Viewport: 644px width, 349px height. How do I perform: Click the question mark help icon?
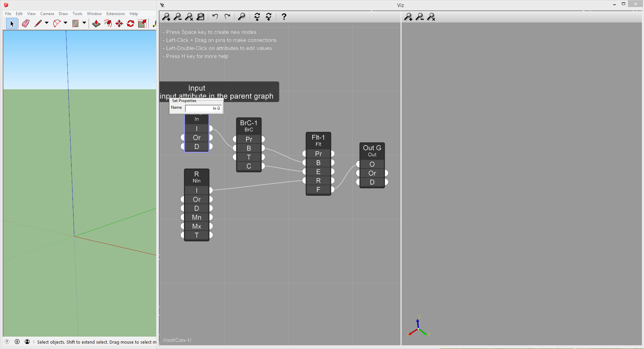pyautogui.click(x=284, y=16)
